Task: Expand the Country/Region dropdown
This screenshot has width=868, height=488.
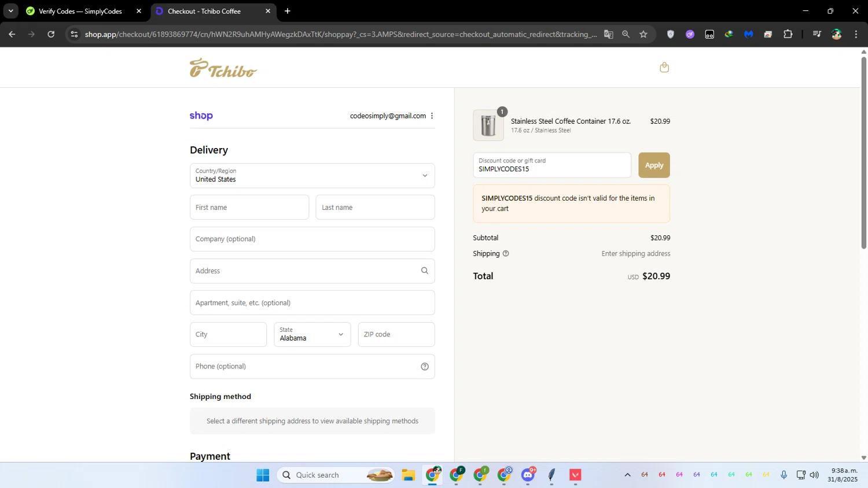Action: pyautogui.click(x=312, y=176)
